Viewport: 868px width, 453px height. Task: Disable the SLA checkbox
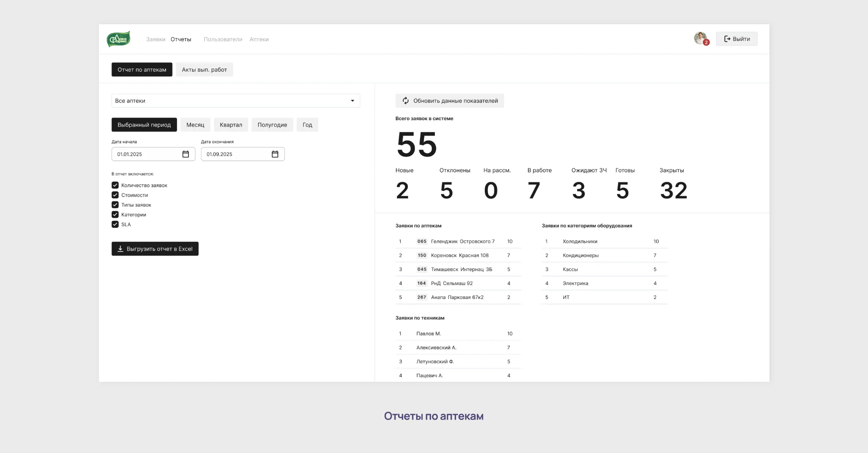point(115,224)
